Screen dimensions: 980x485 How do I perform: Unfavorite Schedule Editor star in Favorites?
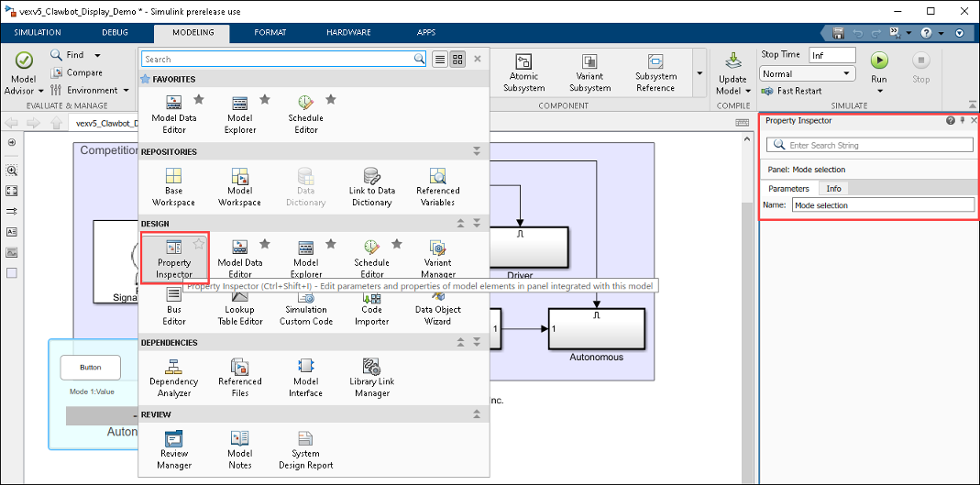(331, 99)
